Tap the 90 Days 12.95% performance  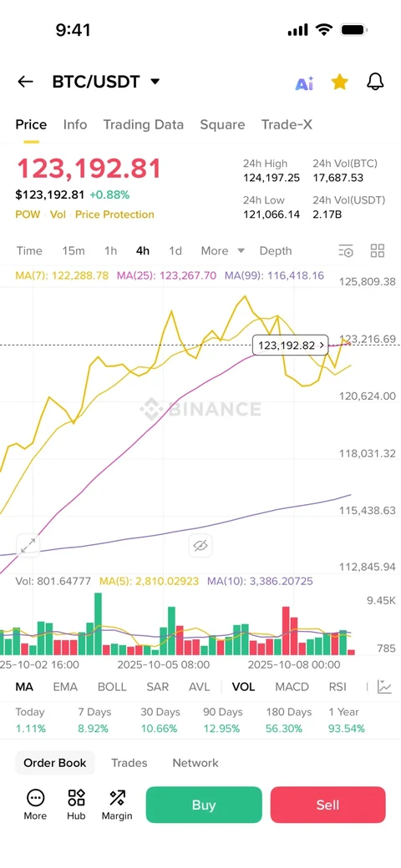tap(223, 720)
